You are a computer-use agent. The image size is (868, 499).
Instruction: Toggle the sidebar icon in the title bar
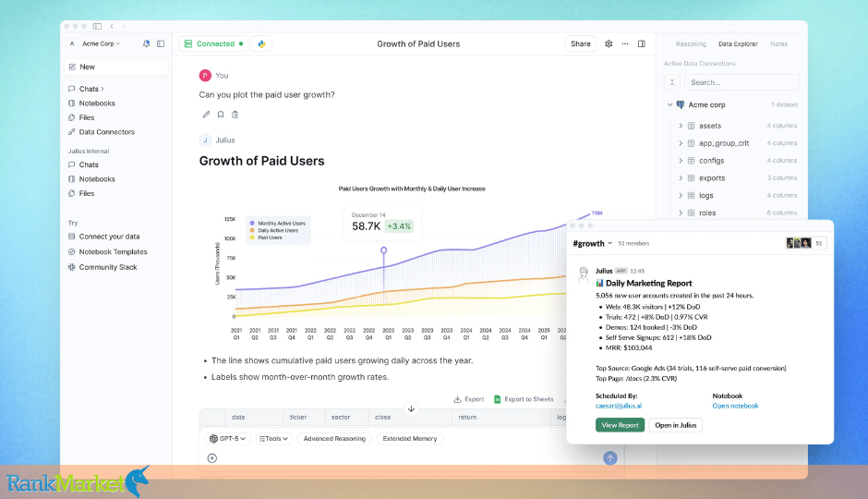tap(98, 26)
